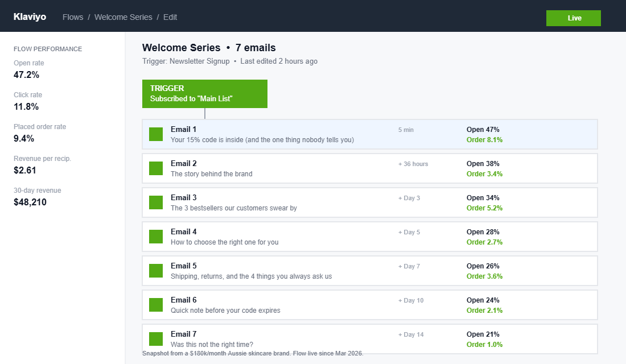Click the "5 min" delay on Email 1
The image size is (626, 364).
pos(406,130)
